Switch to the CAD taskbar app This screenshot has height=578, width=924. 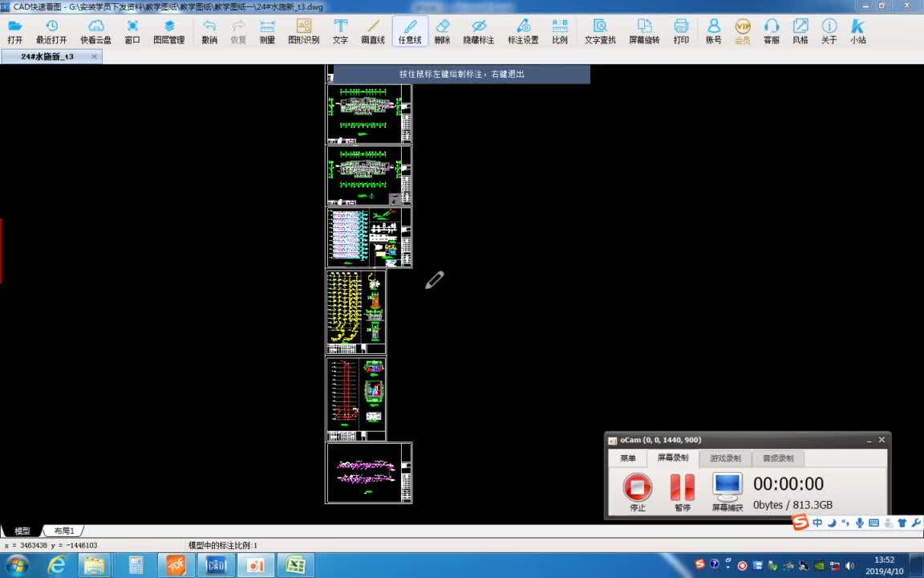point(216,566)
